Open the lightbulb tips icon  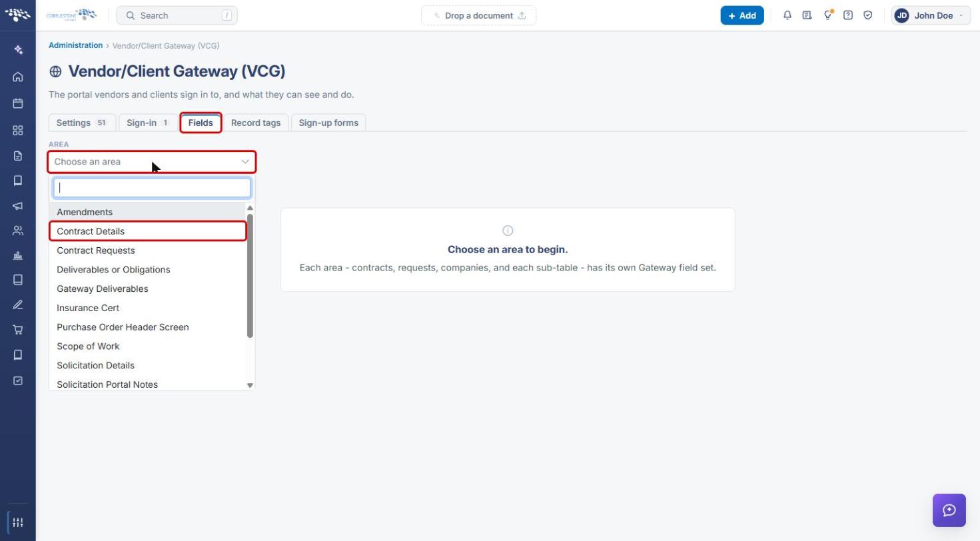tap(827, 15)
